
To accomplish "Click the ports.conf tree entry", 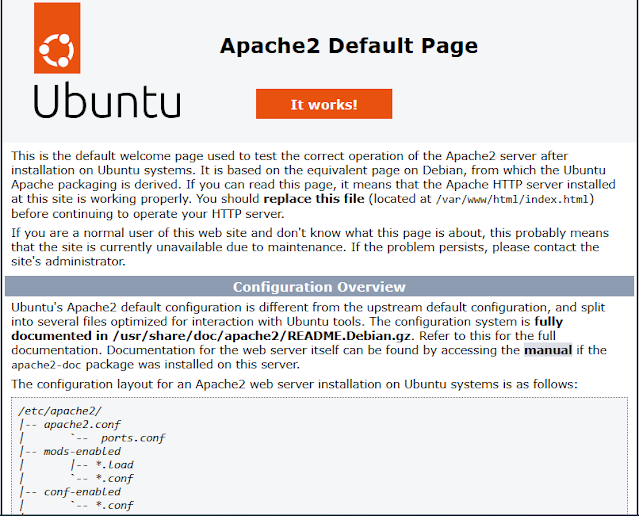I will tap(133, 438).
